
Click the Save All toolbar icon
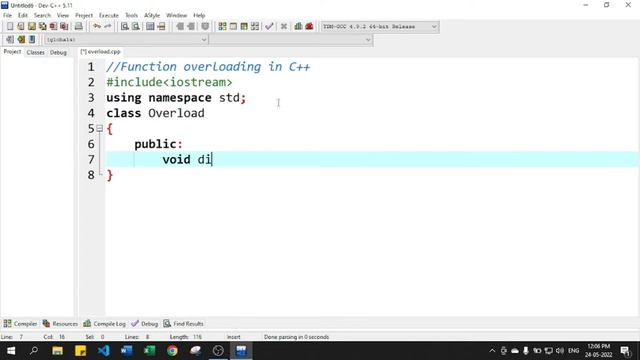click(42, 27)
